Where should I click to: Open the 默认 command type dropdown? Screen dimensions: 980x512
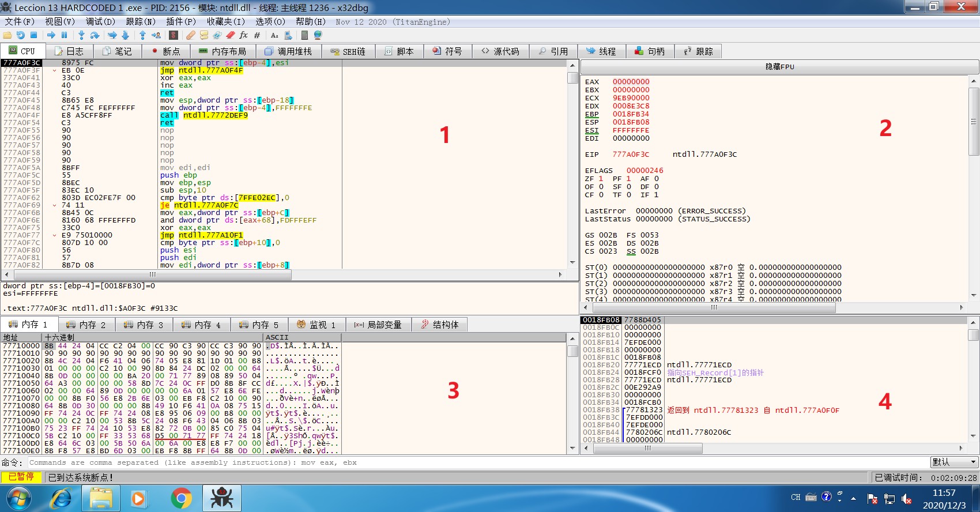pos(954,462)
